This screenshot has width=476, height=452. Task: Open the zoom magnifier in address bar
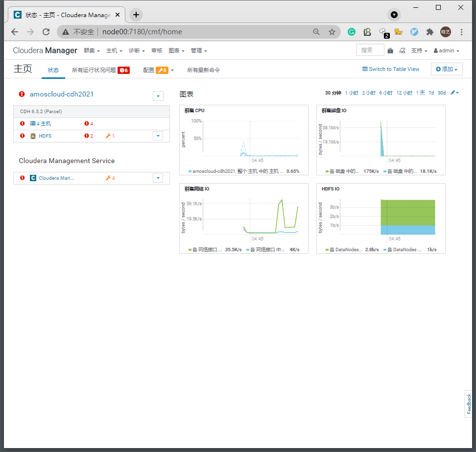pyautogui.click(x=316, y=32)
